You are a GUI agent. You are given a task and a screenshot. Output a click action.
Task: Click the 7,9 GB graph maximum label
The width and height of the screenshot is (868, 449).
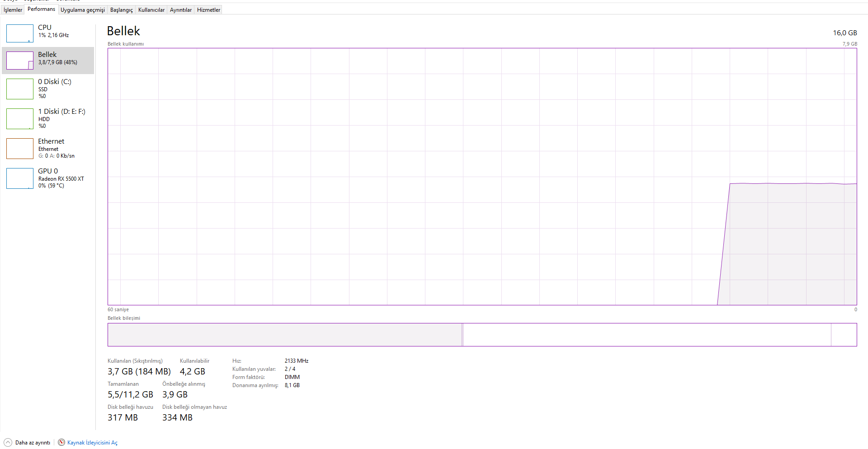(850, 44)
